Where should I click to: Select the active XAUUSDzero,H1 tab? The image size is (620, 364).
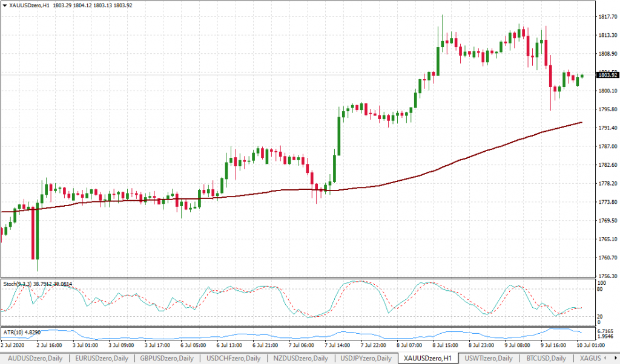426,359
